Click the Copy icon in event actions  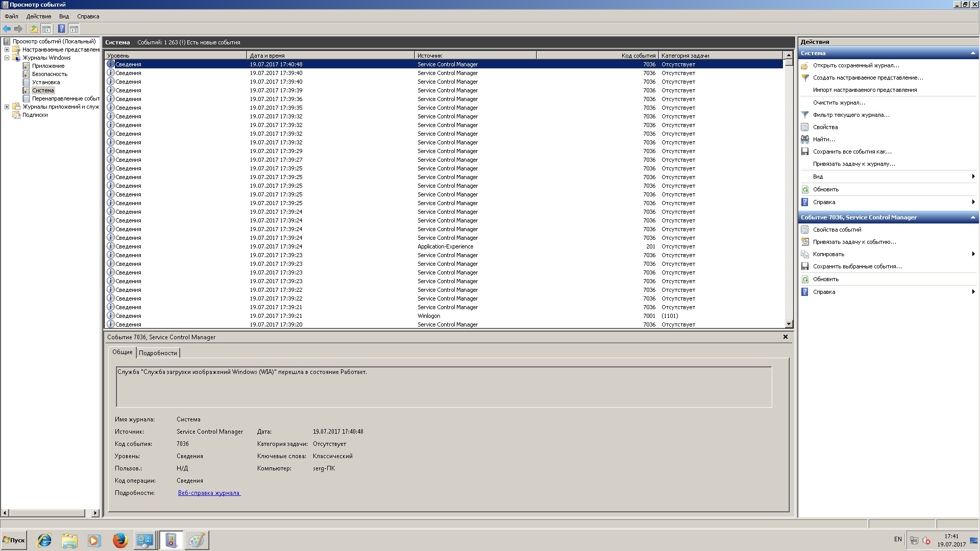[805, 254]
